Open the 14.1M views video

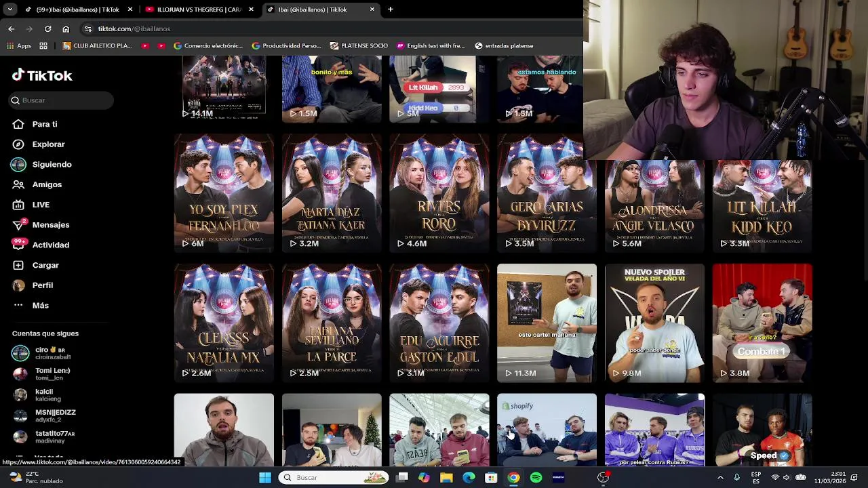point(224,89)
